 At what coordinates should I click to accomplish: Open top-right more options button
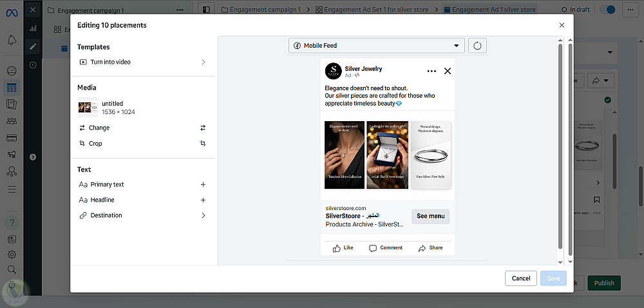tap(630, 10)
